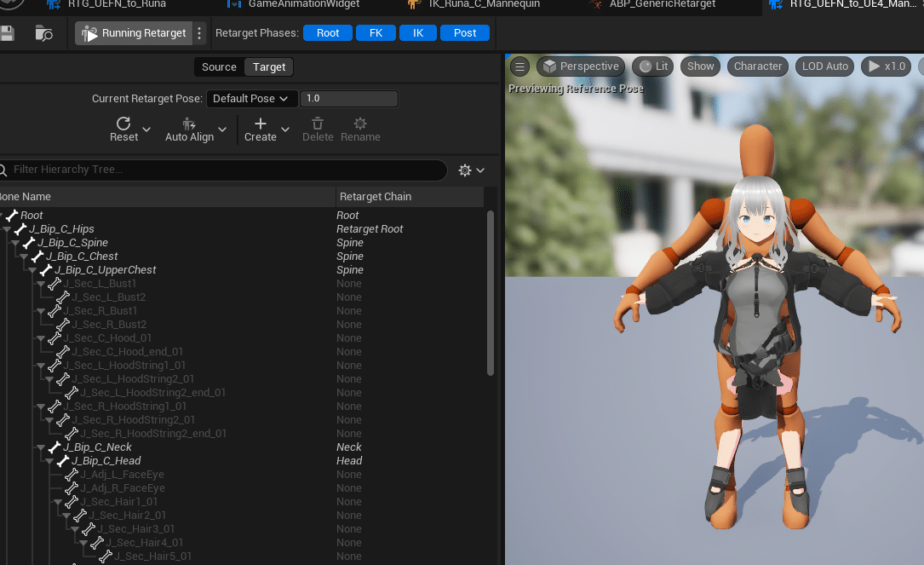
Task: Toggle the Post retarget phase
Action: pyautogui.click(x=465, y=32)
